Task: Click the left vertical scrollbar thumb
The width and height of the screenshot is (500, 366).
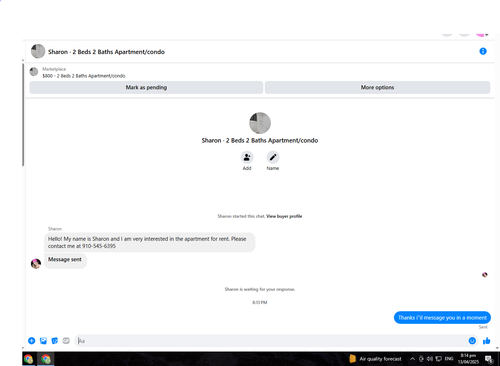Action: click(23, 114)
